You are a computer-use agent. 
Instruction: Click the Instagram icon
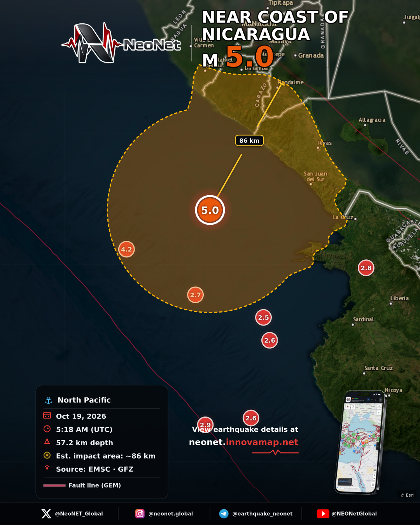(x=140, y=514)
